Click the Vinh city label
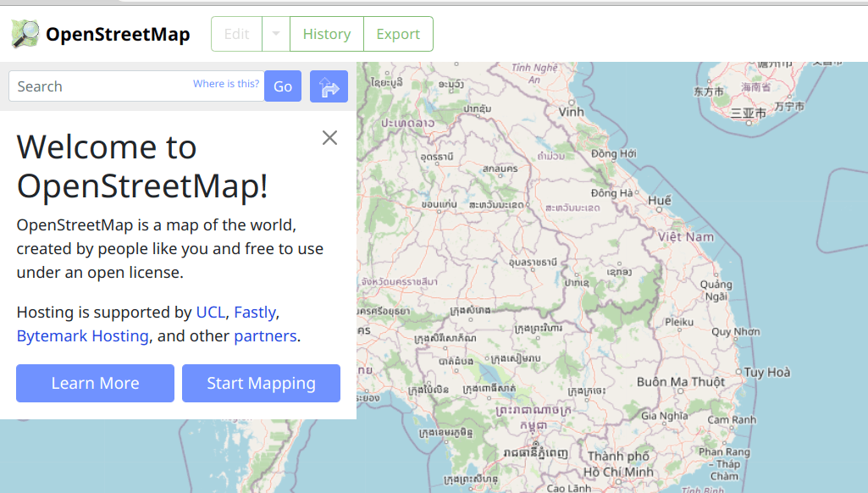Screen dimensions: 868x493 click(x=571, y=112)
